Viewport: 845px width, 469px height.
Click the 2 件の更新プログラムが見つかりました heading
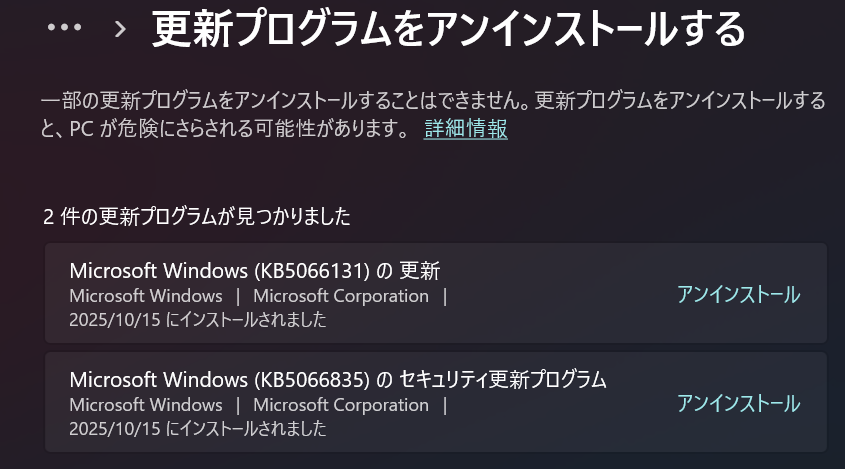(x=197, y=216)
